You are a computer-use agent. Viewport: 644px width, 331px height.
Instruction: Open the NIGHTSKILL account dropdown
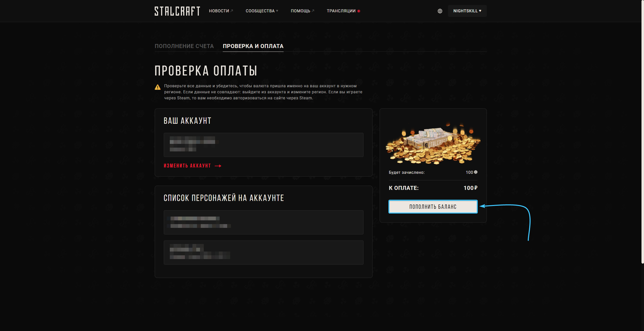coord(467,11)
